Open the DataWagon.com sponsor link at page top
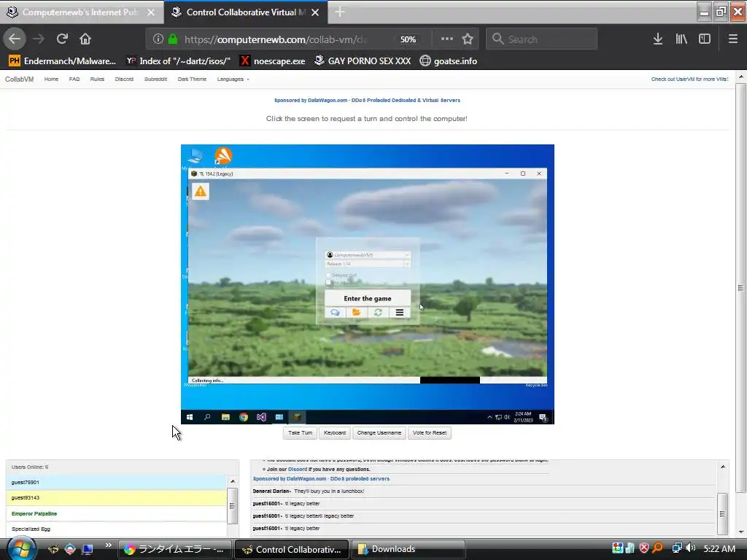Screen dimensions: 747x560 tap(367, 100)
